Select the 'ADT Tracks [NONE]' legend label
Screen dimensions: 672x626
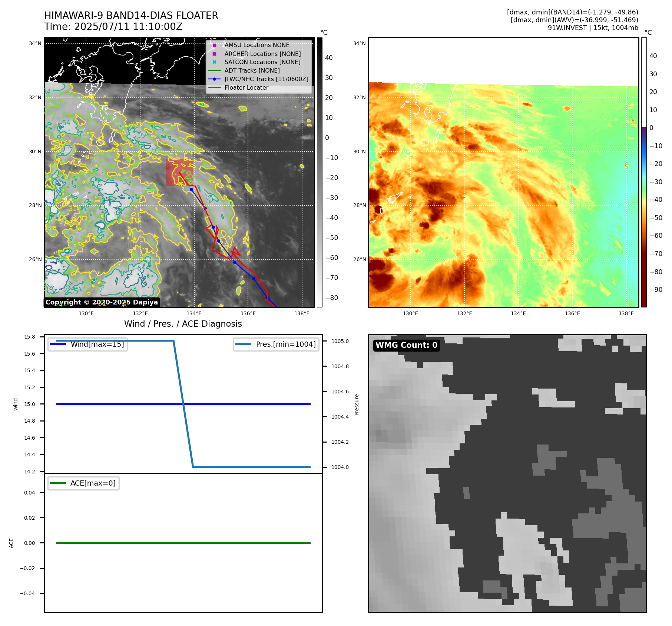pos(252,70)
